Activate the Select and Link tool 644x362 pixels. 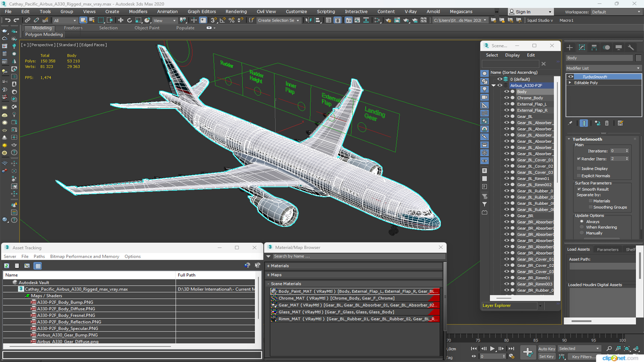pyautogui.click(x=28, y=20)
